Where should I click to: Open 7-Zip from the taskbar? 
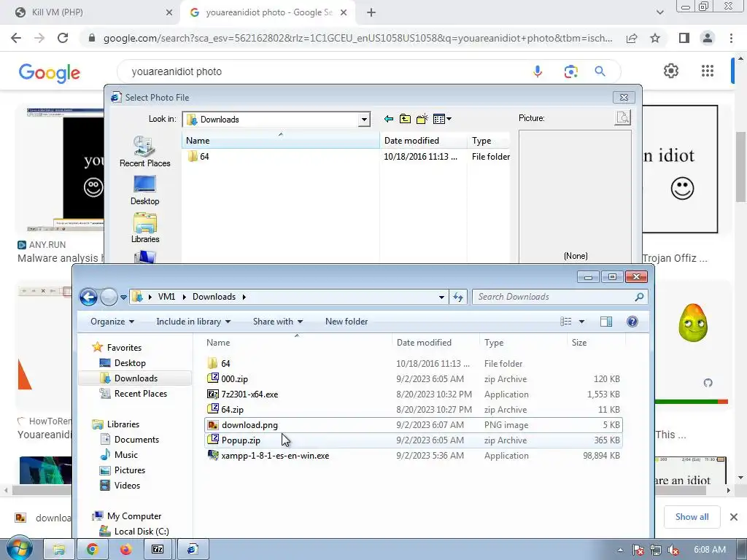(x=158, y=549)
